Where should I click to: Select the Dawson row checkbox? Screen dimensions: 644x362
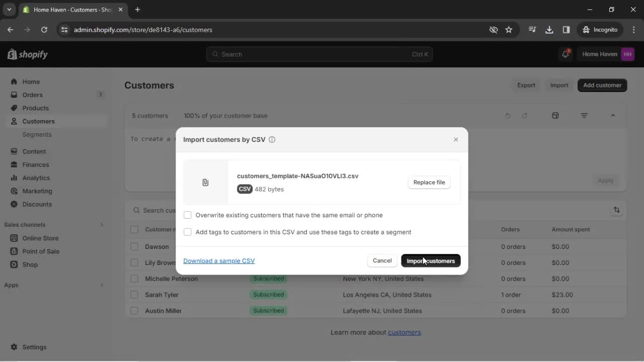pyautogui.click(x=134, y=246)
